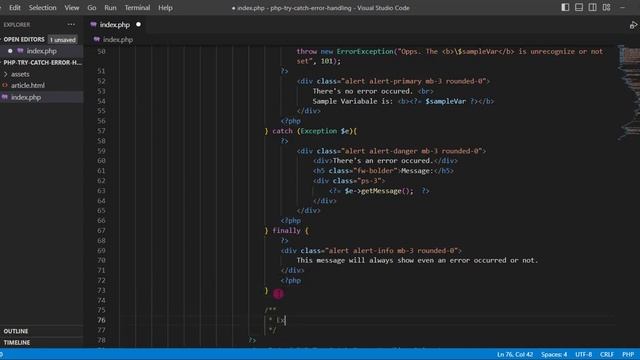Open the assets folder

point(20,74)
